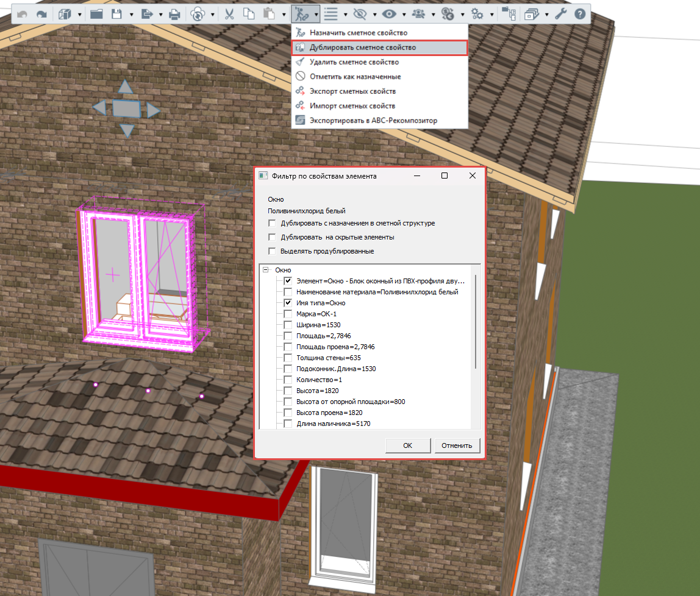Click the crossed-out eye hide icon
700x596 pixels.
360,14
